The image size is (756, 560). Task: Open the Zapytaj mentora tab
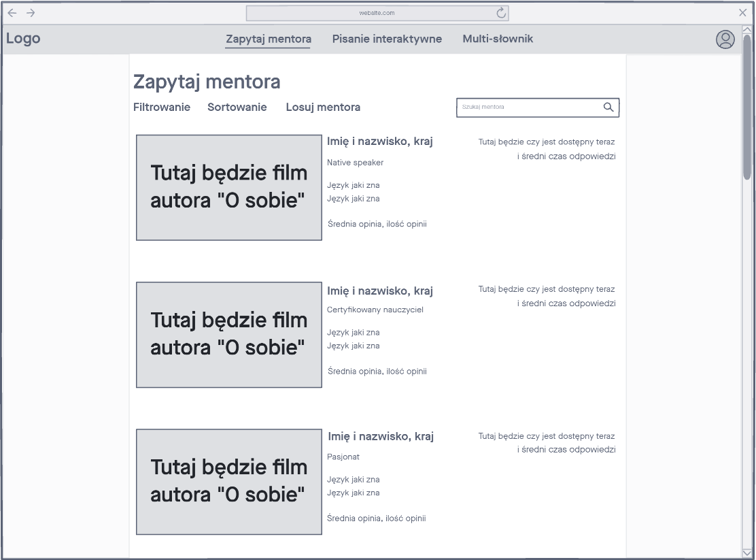pyautogui.click(x=269, y=39)
